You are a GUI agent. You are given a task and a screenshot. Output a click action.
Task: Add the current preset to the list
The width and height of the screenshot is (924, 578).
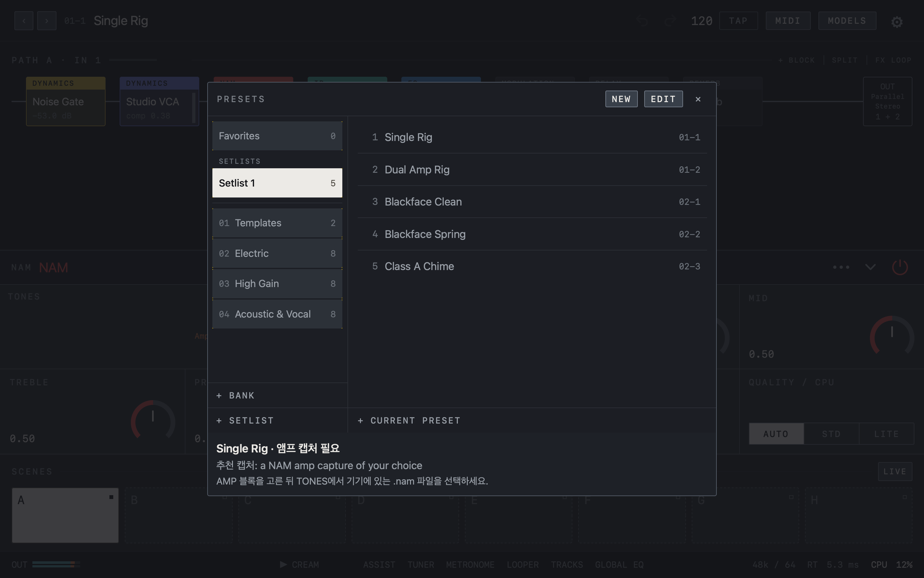532,421
